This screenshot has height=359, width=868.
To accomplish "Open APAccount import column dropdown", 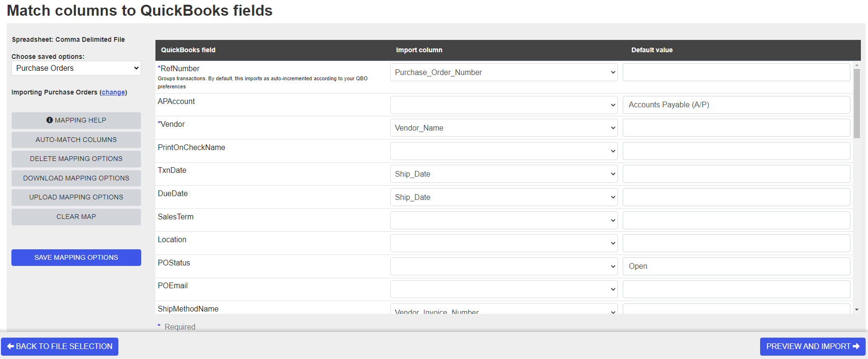I will point(504,105).
